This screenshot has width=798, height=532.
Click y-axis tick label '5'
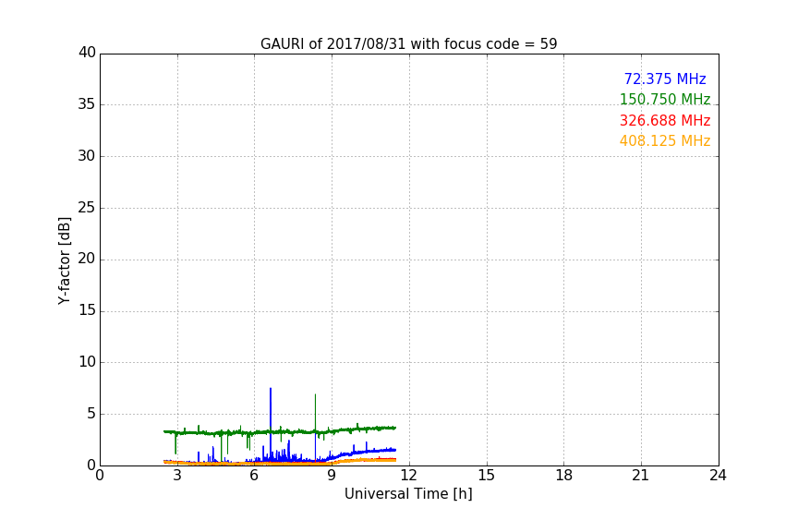pyautogui.click(x=91, y=414)
